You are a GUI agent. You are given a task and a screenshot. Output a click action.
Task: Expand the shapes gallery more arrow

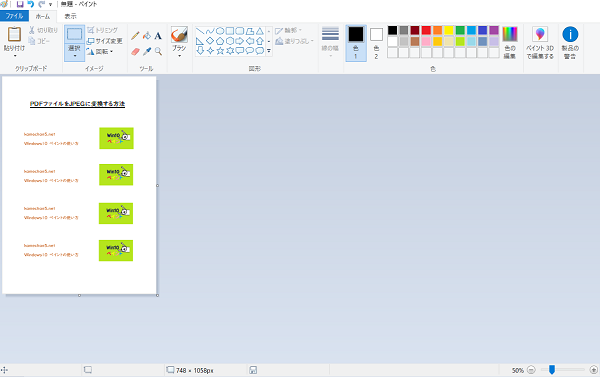tap(269, 51)
